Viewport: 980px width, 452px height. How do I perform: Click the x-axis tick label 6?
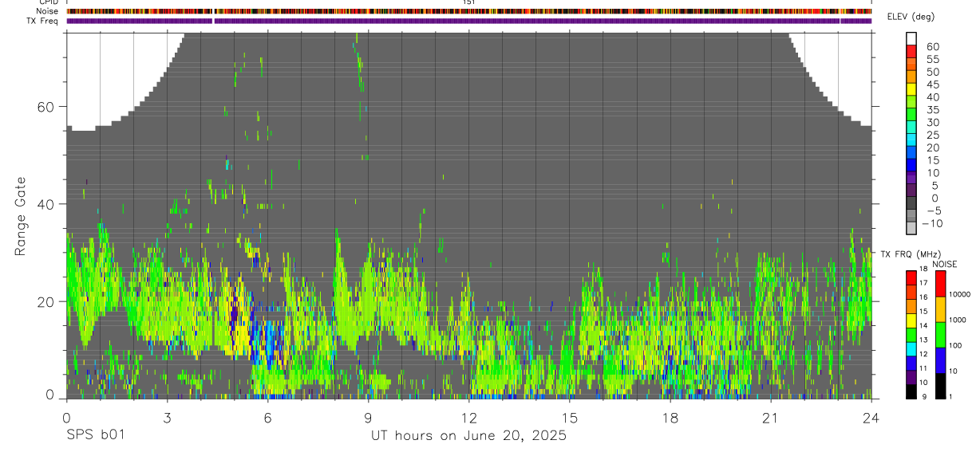267,418
